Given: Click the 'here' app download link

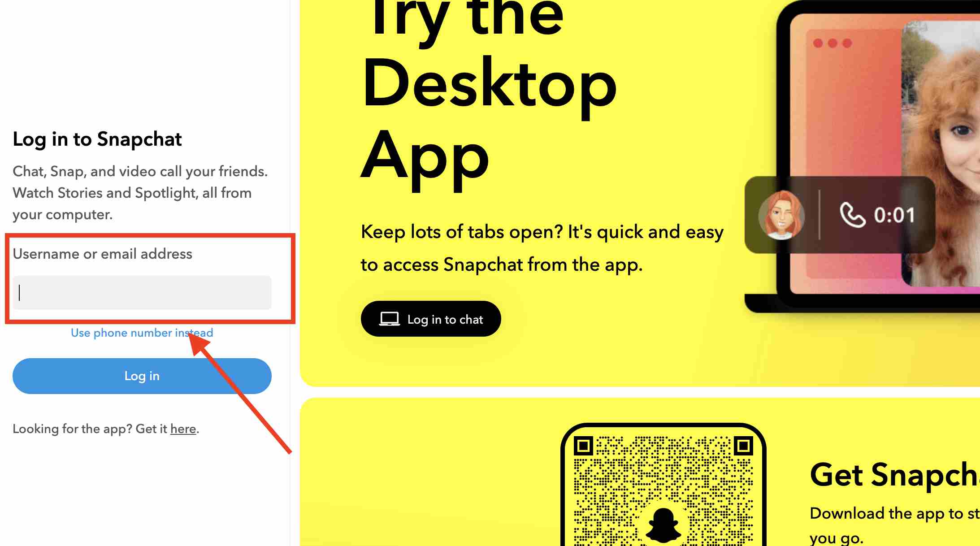Looking at the screenshot, I should 182,429.
